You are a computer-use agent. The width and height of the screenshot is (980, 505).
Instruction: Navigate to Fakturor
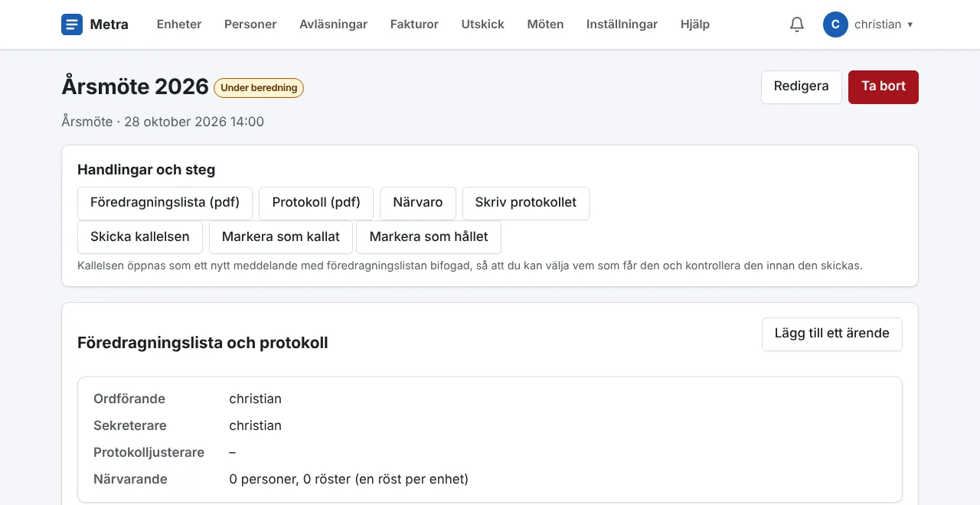[x=414, y=24]
